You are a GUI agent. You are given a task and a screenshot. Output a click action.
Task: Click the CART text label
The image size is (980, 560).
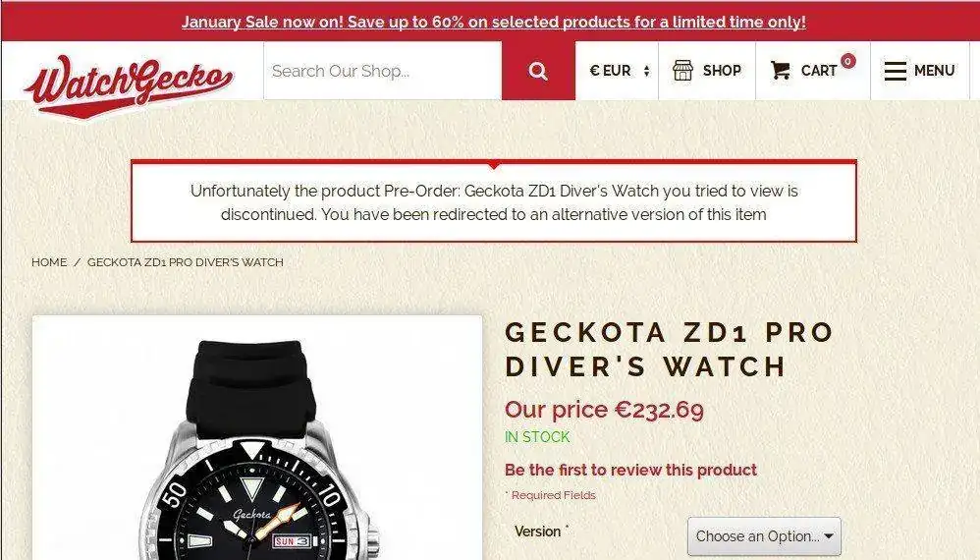[819, 71]
